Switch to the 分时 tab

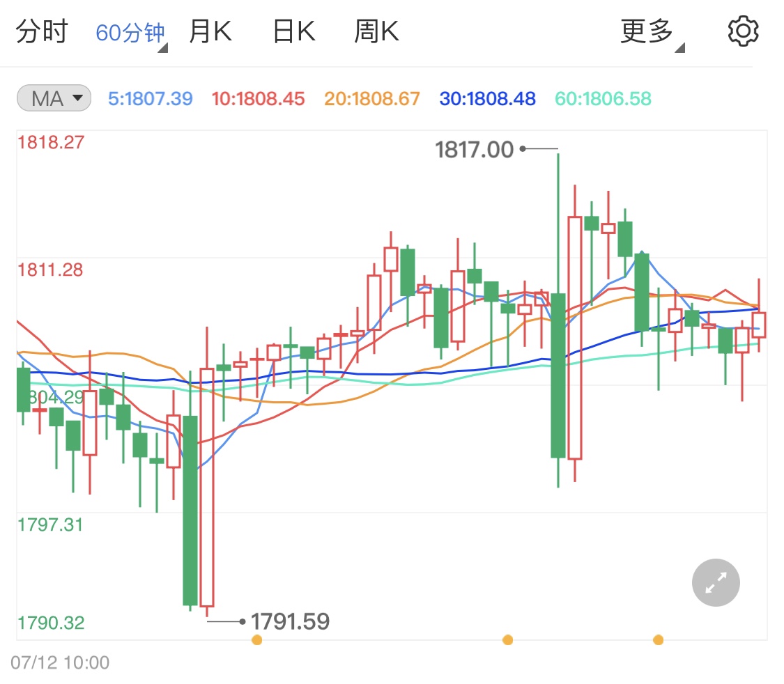pos(42,31)
